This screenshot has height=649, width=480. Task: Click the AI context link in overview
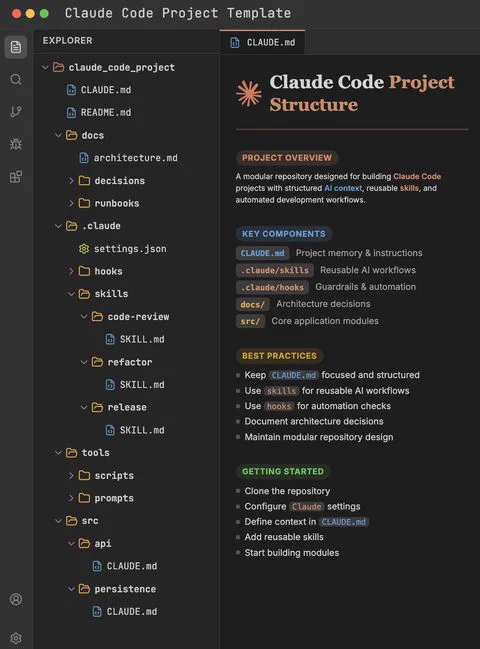click(343, 188)
